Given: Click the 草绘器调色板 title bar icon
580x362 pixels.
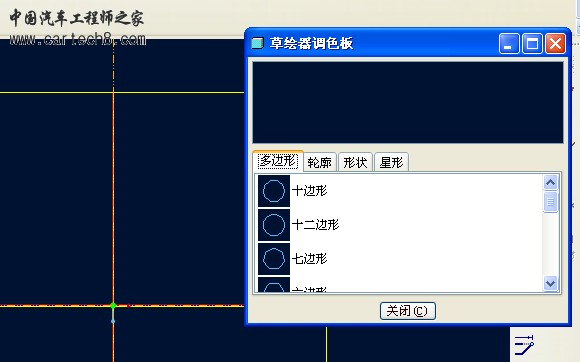Looking at the screenshot, I should [257, 43].
